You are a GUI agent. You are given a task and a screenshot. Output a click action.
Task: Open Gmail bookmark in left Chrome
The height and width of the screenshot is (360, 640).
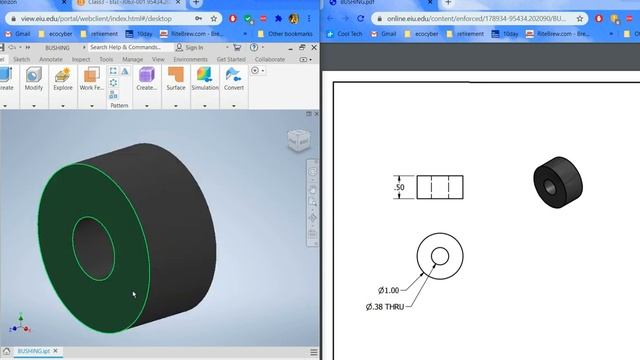[x=18, y=34]
